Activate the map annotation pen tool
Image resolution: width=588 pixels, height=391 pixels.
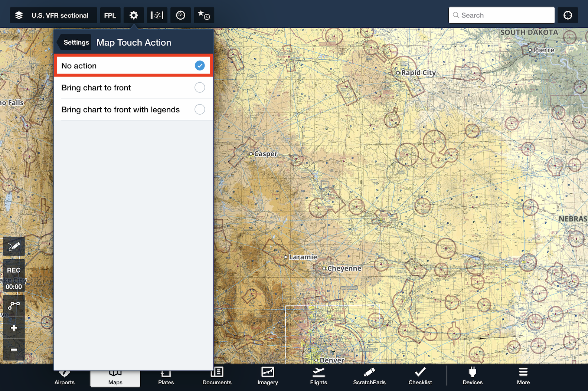pyautogui.click(x=14, y=246)
